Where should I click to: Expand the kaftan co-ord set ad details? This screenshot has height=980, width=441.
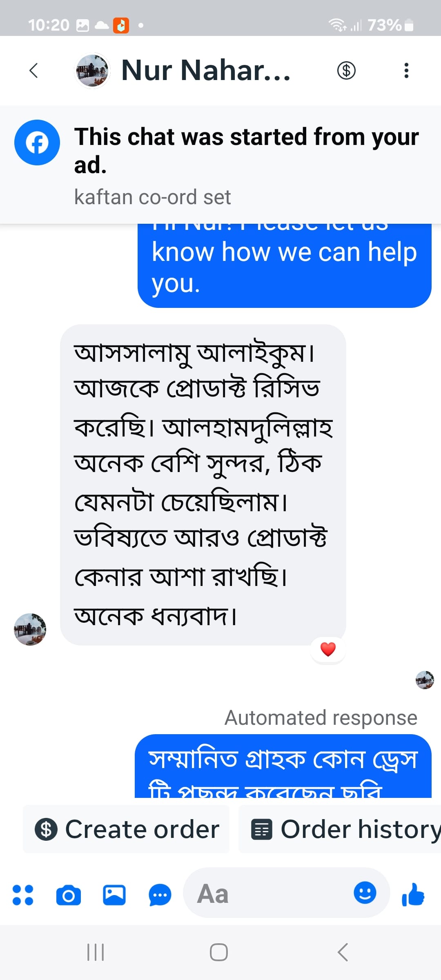click(x=153, y=197)
